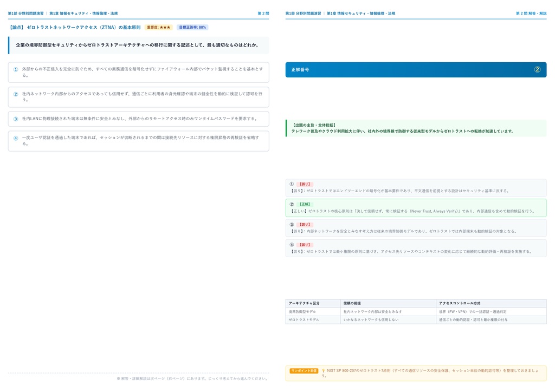
Task: Click the 従来の境界防御モデル explanation sentence
Action: point(404,231)
